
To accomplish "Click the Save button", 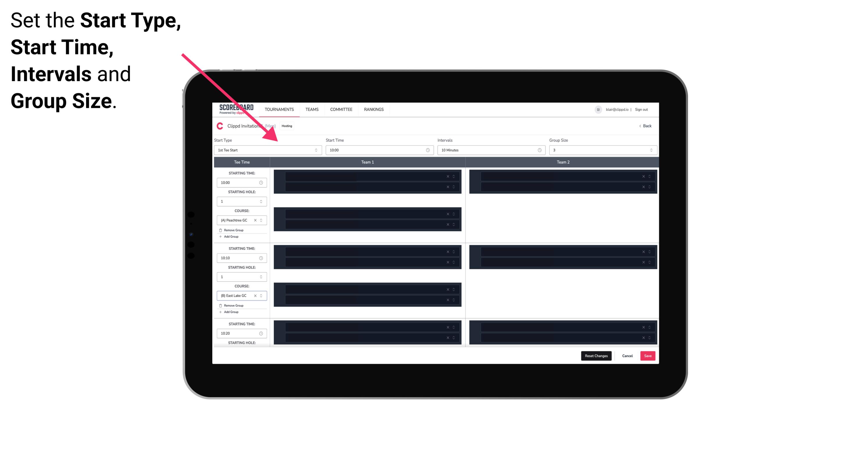I will tap(648, 355).
